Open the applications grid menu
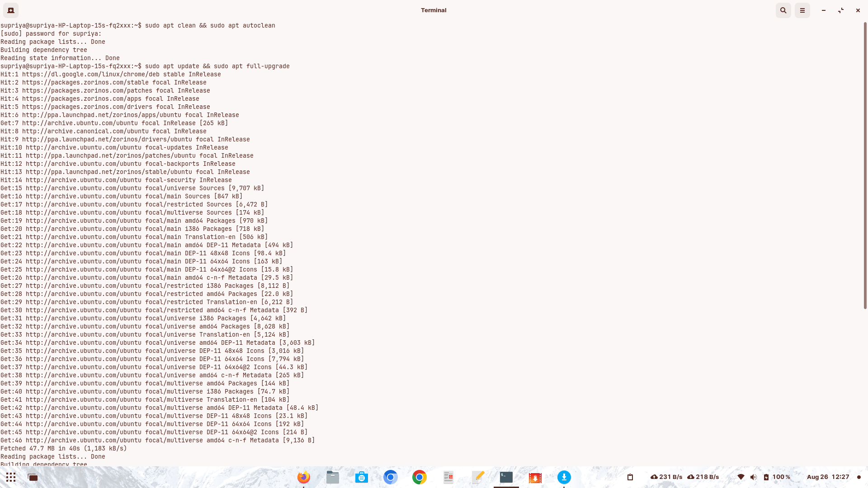This screenshot has height=488, width=868. [x=11, y=477]
